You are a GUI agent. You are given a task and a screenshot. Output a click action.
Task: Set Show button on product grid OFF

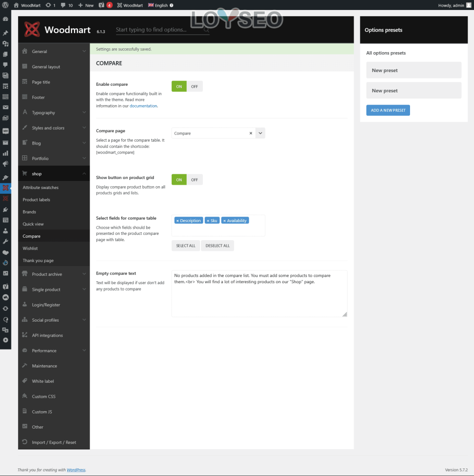194,180
